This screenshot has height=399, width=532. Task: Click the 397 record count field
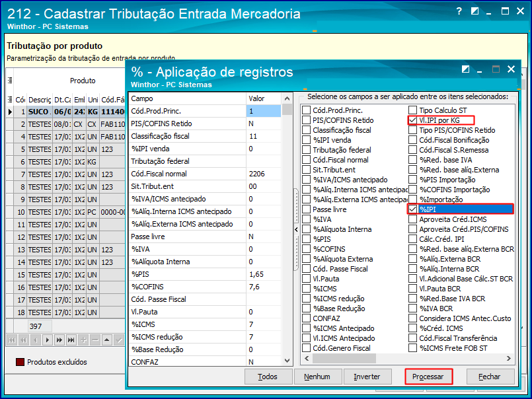40,326
